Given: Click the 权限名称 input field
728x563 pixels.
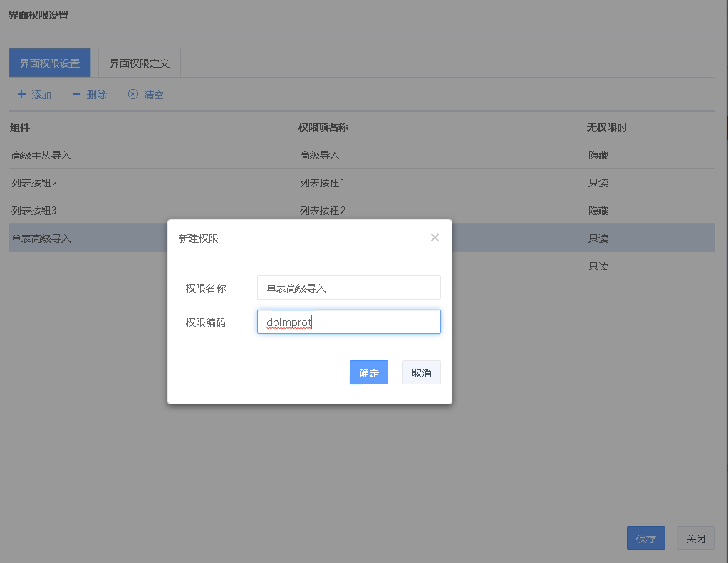Looking at the screenshot, I should tap(348, 288).
